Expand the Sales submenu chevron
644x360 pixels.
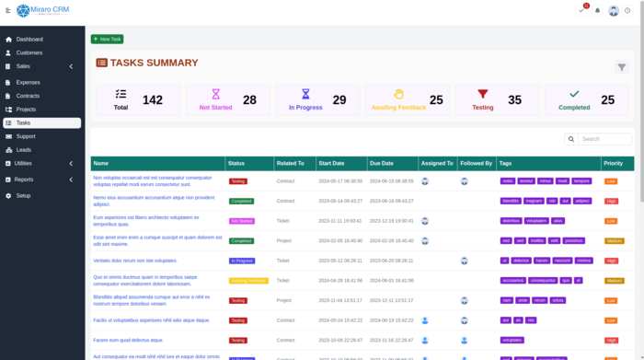click(71, 66)
